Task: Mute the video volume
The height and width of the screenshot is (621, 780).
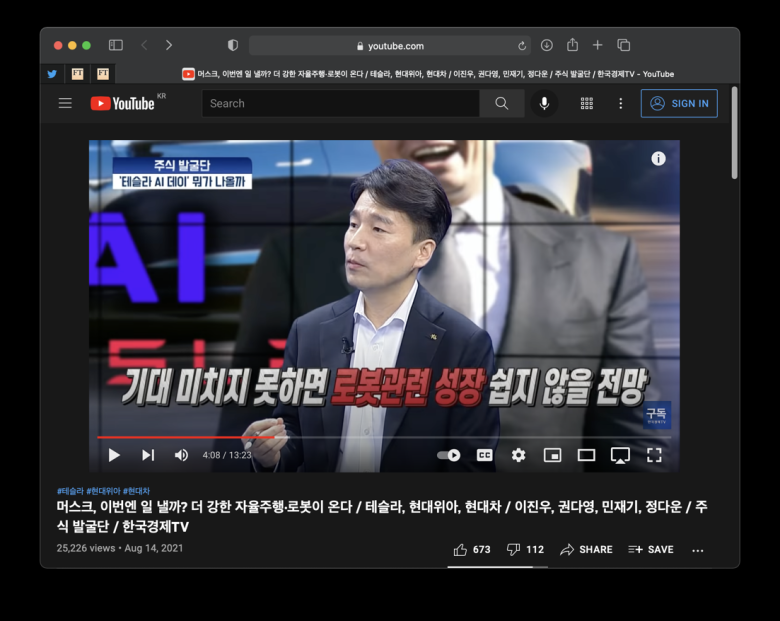Action: [x=181, y=455]
